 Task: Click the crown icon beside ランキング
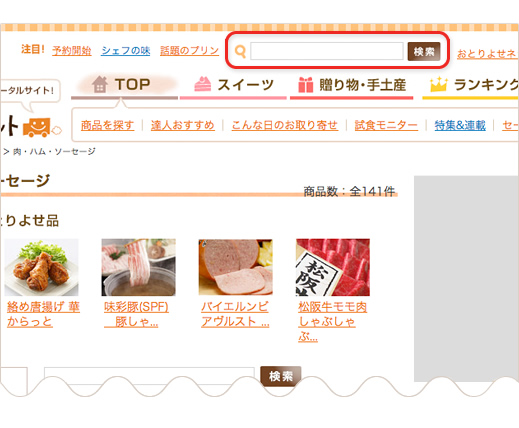pyautogui.click(x=438, y=84)
